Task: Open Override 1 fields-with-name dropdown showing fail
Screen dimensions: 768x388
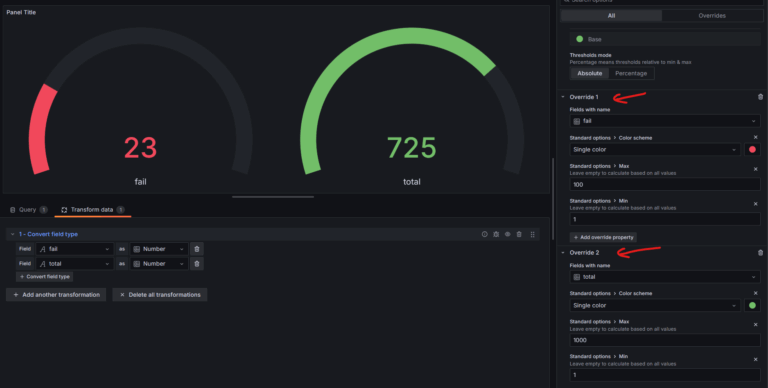Action: [x=665, y=121]
